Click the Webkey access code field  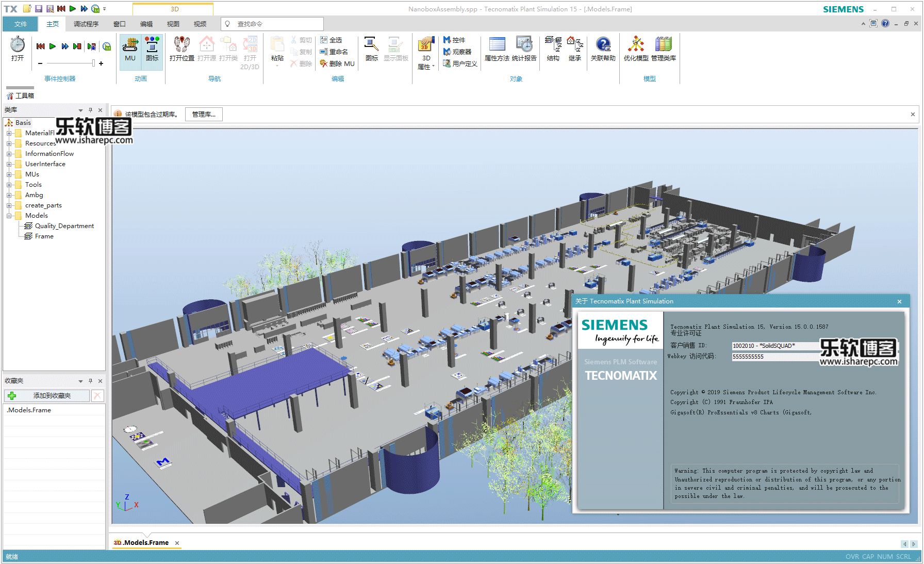(775, 357)
